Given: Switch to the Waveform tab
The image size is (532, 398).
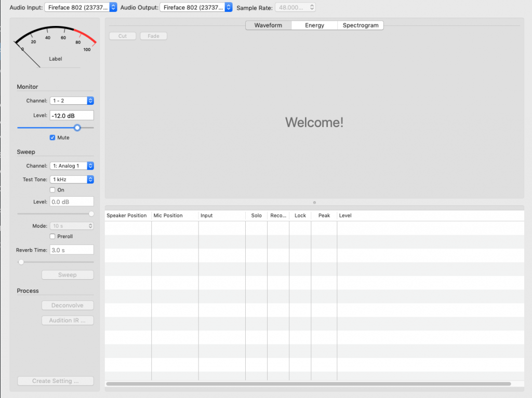Looking at the screenshot, I should 268,25.
